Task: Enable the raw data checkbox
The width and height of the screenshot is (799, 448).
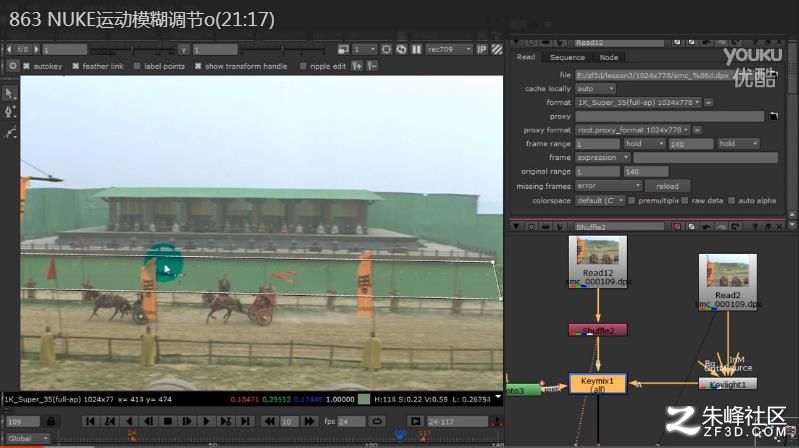Action: (685, 200)
